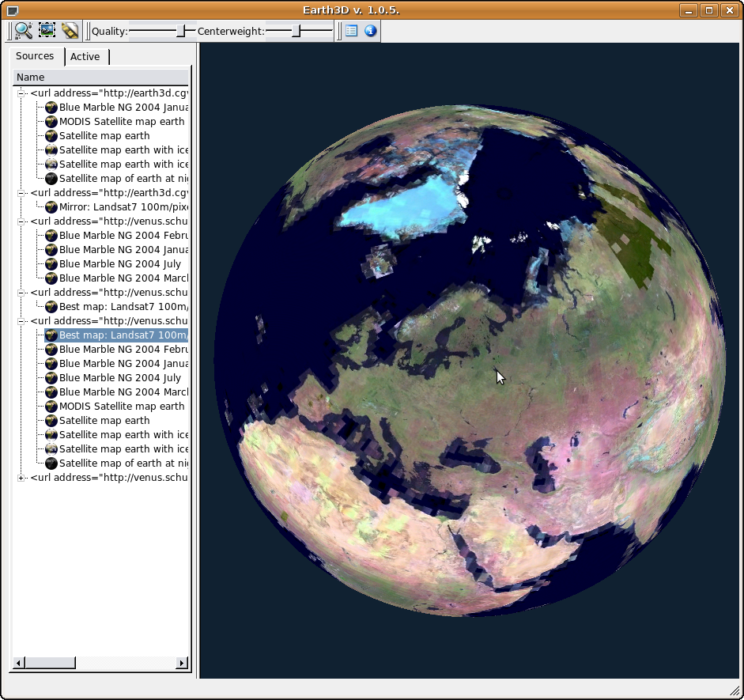Click the night map black globe icon at tree bottom
This screenshot has width=744, height=700.
tap(51, 464)
